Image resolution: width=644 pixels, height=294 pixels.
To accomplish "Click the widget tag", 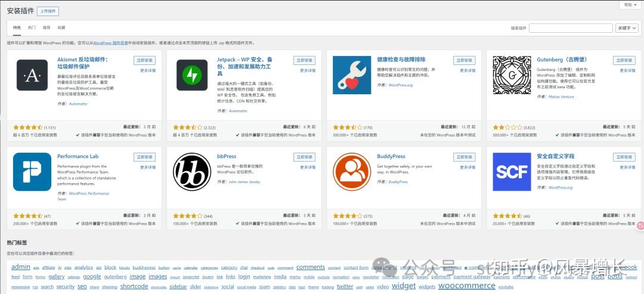I will click(x=404, y=286).
